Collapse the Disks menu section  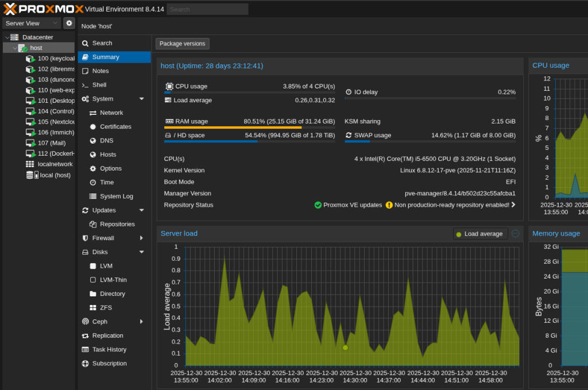tap(141, 252)
